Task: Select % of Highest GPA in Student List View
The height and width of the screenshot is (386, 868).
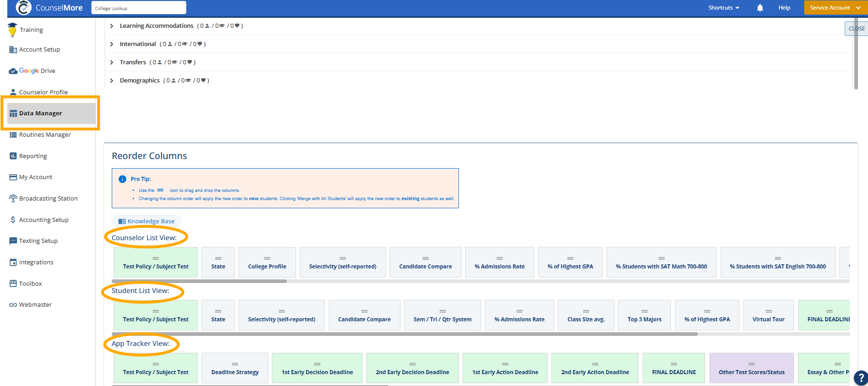Action: pyautogui.click(x=707, y=315)
